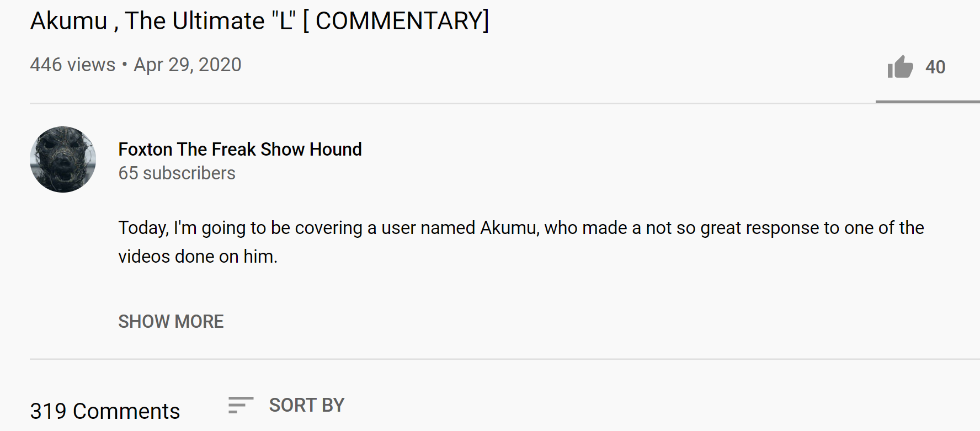Image resolution: width=980 pixels, height=431 pixels.
Task: Click the description line starting "Today, I'm going"
Action: [x=521, y=228]
